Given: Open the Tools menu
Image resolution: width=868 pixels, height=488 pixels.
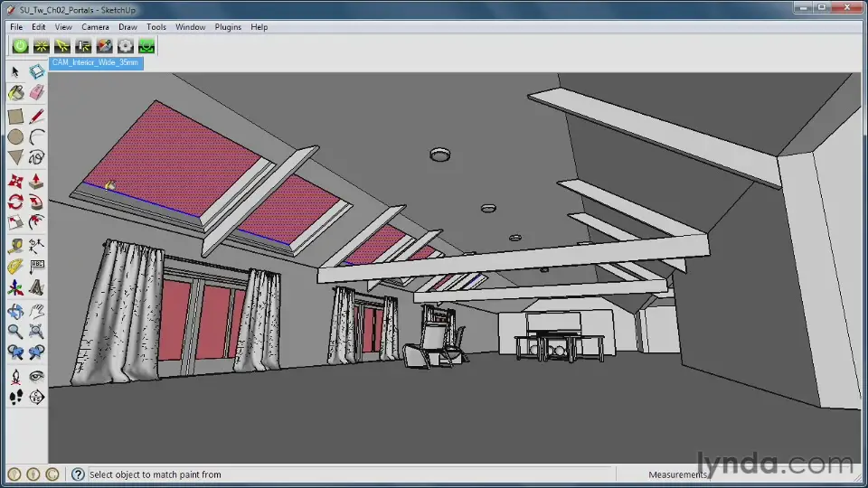Looking at the screenshot, I should [x=156, y=27].
